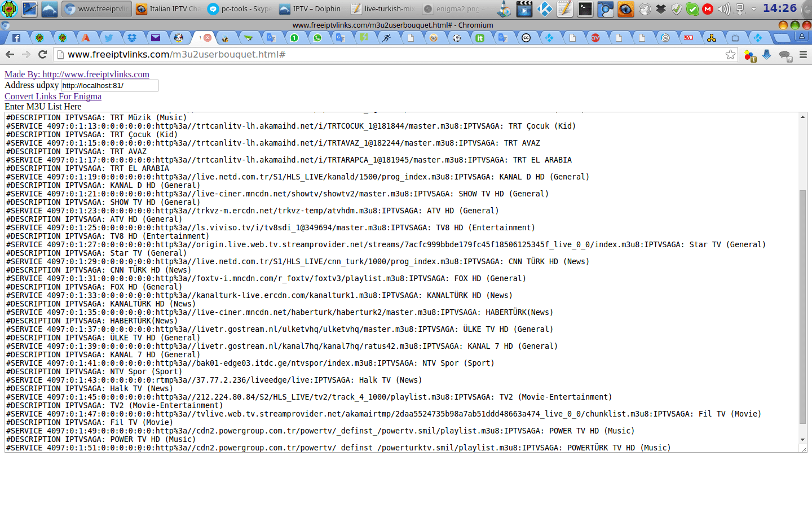Open the Made By freeiptvlinks.com link
This screenshot has height=508, width=812.
click(x=77, y=74)
